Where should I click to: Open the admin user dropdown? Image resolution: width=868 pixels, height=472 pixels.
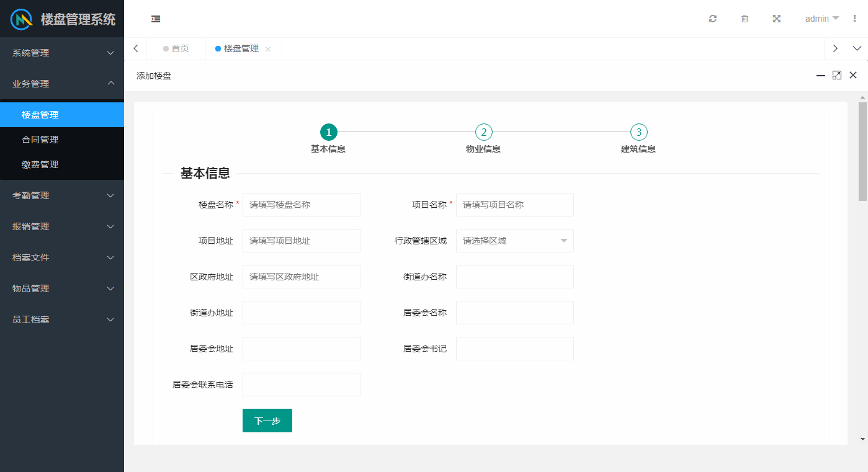click(x=821, y=19)
